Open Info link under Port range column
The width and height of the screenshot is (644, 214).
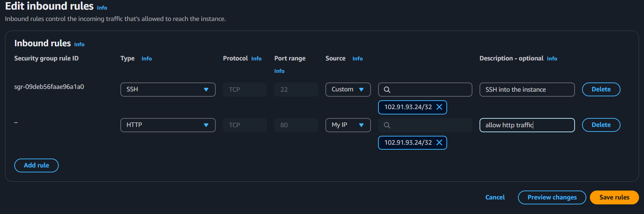(279, 71)
